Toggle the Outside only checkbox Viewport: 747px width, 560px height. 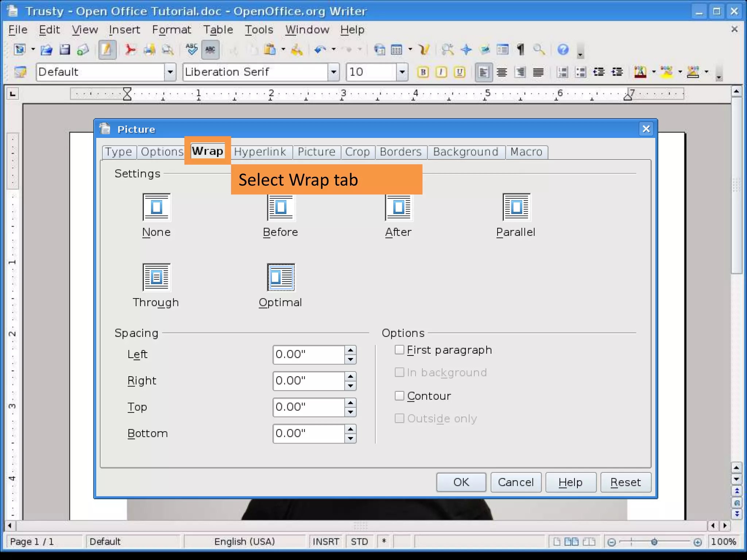[x=399, y=418]
